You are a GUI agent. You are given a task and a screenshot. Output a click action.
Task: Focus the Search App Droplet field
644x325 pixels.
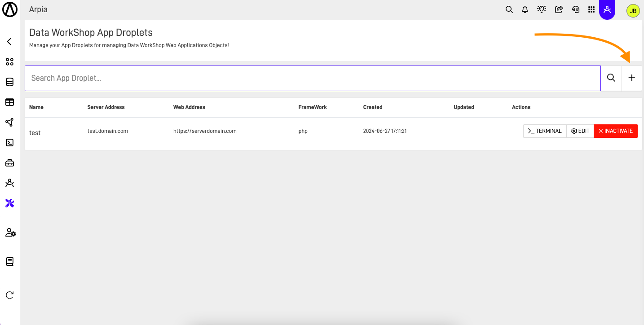(313, 78)
